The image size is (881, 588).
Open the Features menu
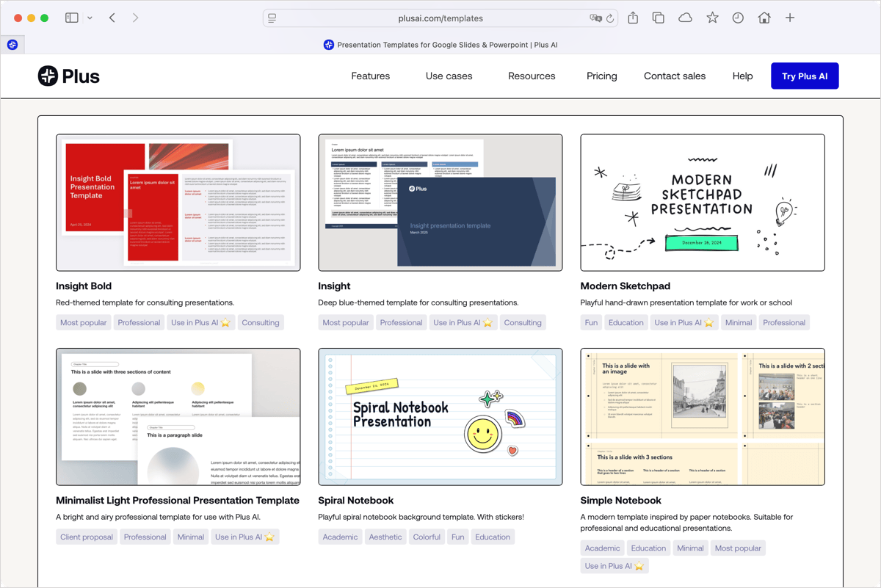point(371,76)
